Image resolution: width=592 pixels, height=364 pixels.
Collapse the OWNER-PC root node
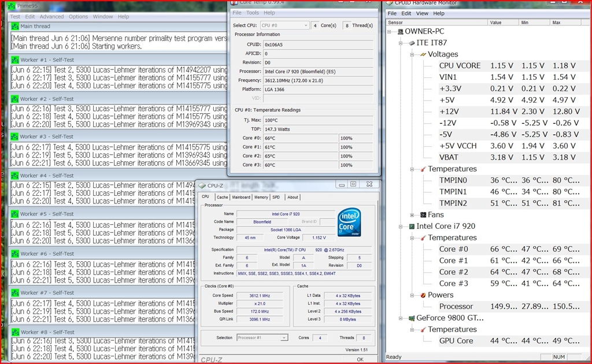[x=389, y=32]
